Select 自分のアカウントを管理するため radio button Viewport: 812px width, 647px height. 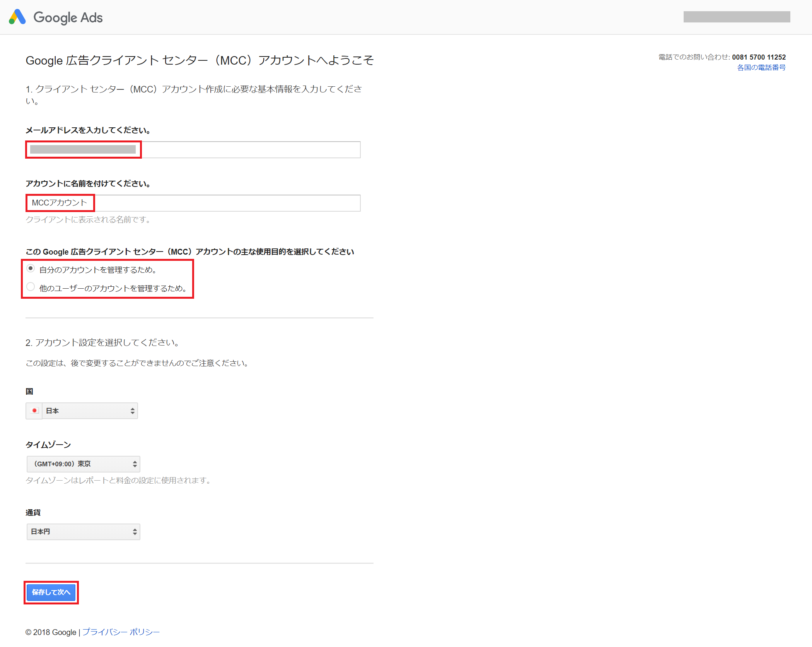[31, 269]
